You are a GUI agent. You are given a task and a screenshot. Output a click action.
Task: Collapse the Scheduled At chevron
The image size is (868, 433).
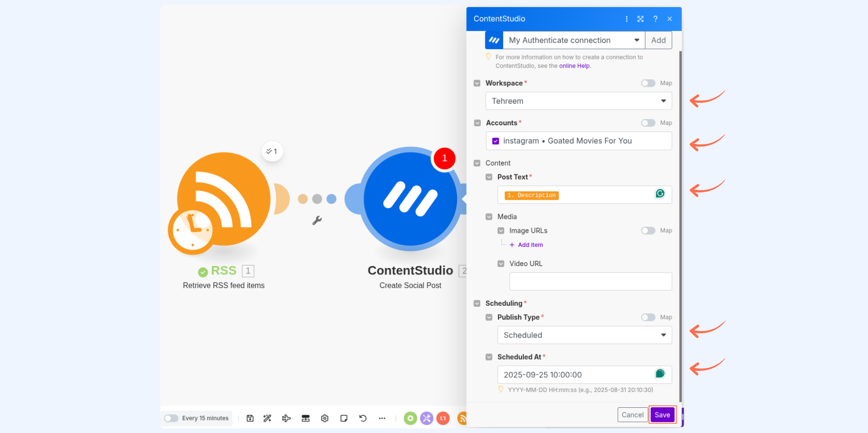(489, 357)
